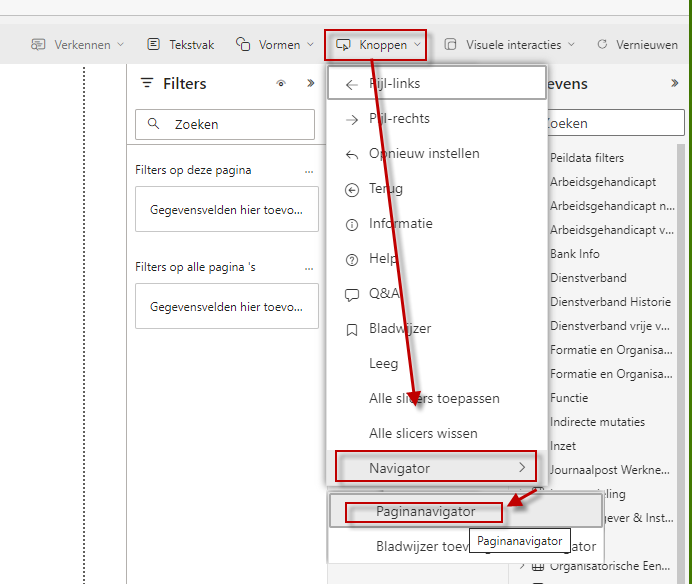
Task: Select the Dienstverband Historie table
Action: pyautogui.click(x=609, y=302)
